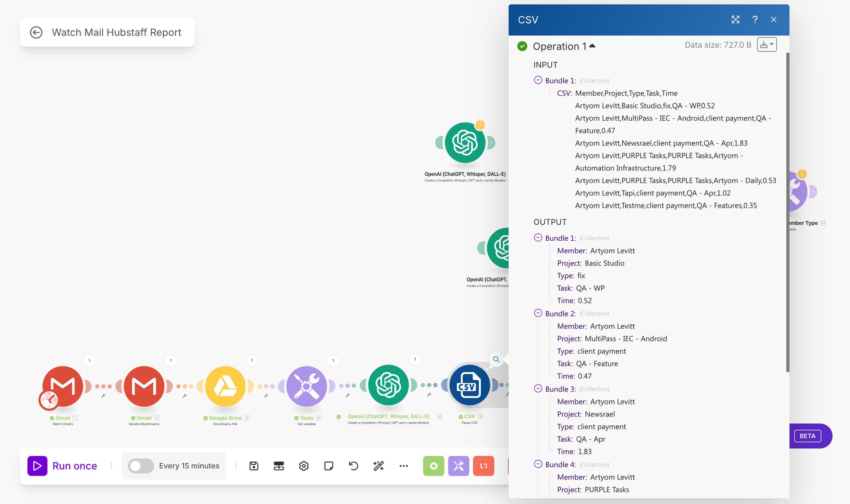Select the Task: QA - WP row

point(580,288)
